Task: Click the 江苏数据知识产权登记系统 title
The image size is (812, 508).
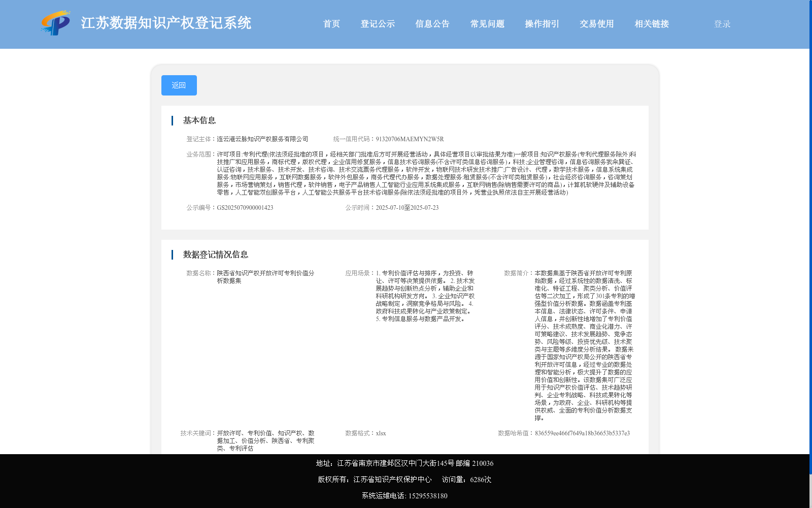Action: 166,23
